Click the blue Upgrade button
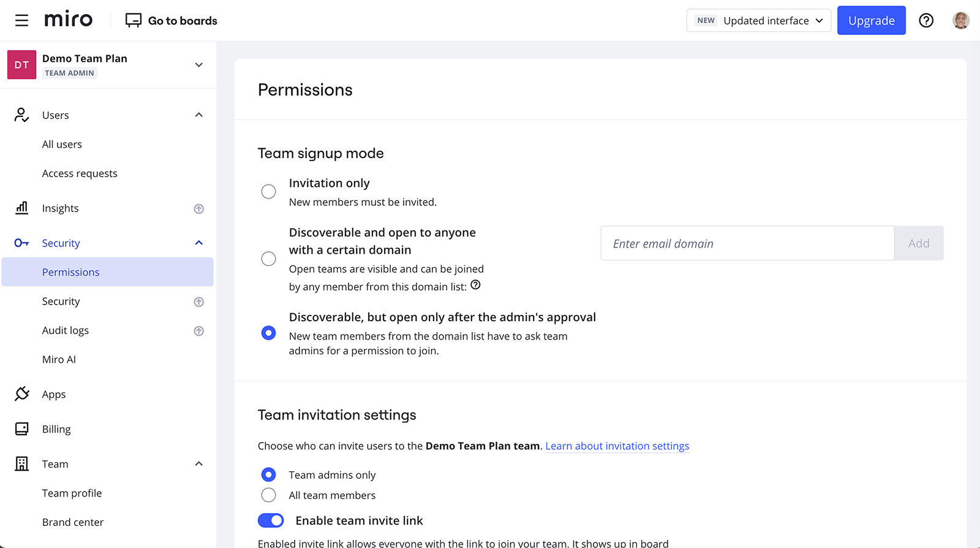Image resolution: width=980 pixels, height=548 pixels. coord(871,21)
